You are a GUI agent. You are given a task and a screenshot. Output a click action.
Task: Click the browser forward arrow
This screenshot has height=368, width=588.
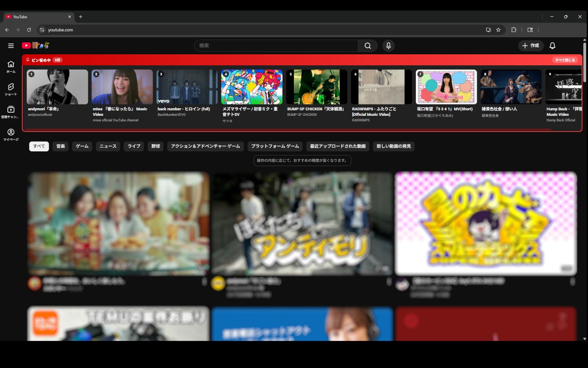pos(18,30)
